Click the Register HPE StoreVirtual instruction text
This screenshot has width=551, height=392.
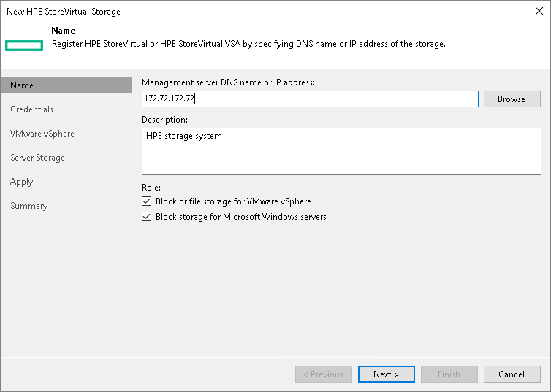click(x=248, y=44)
